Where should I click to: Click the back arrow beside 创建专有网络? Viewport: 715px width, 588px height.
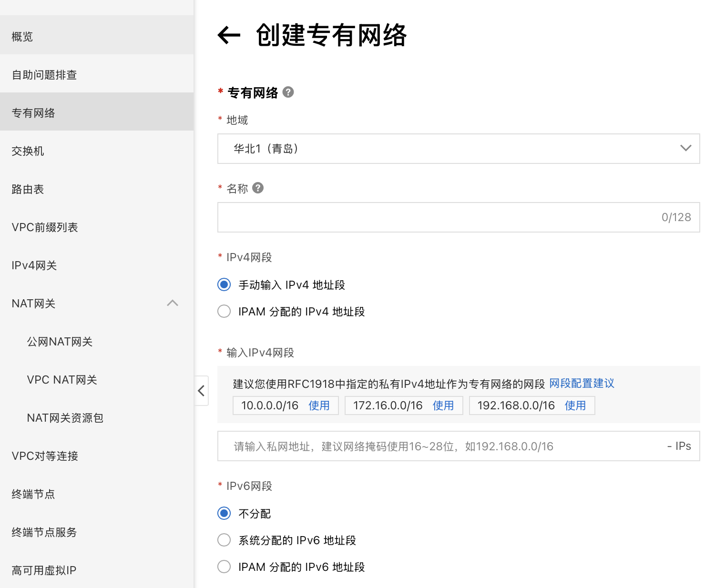(228, 35)
